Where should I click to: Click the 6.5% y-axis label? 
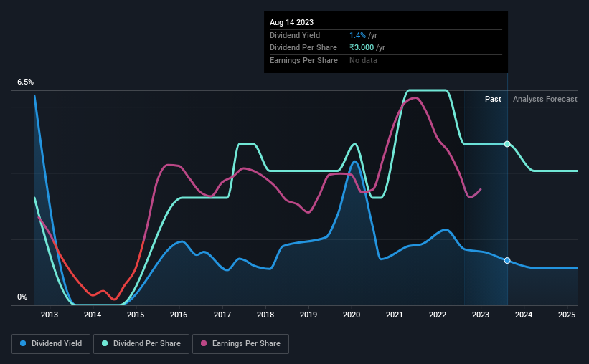pos(25,82)
